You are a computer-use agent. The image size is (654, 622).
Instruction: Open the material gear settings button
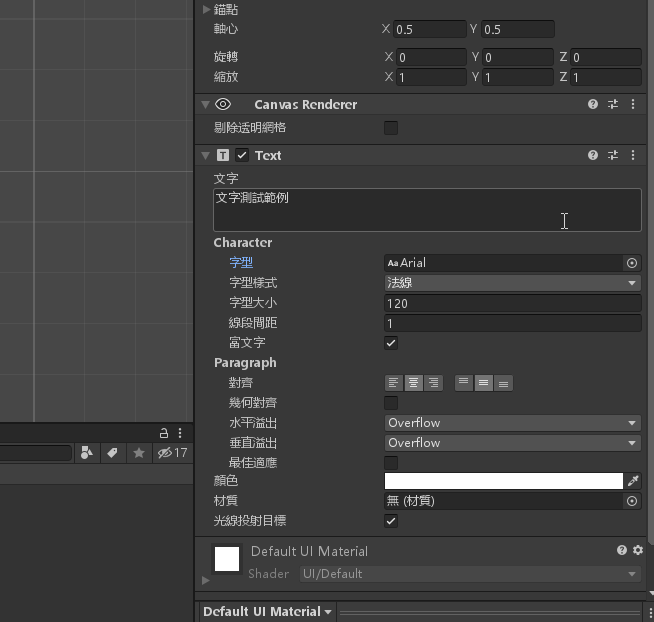638,550
